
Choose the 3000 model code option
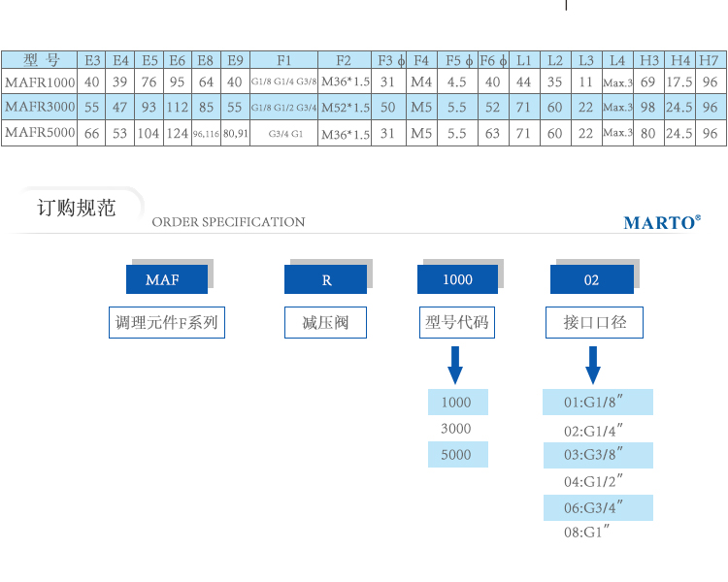click(456, 429)
